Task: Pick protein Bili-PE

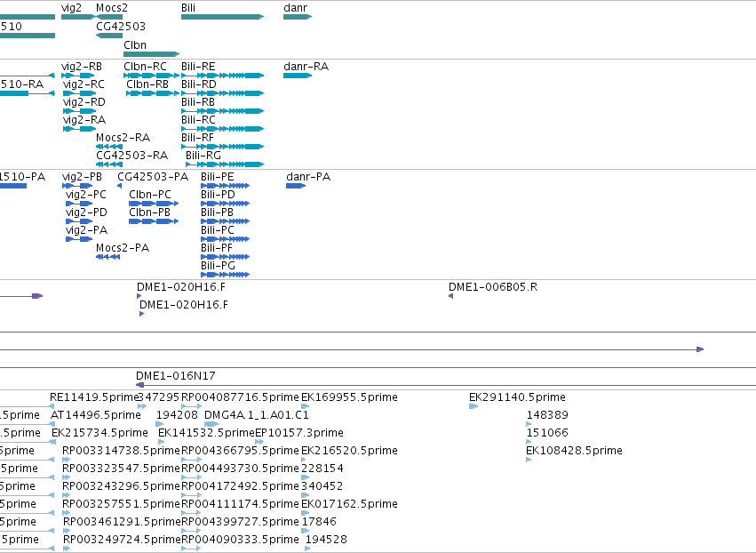Action: click(218, 177)
